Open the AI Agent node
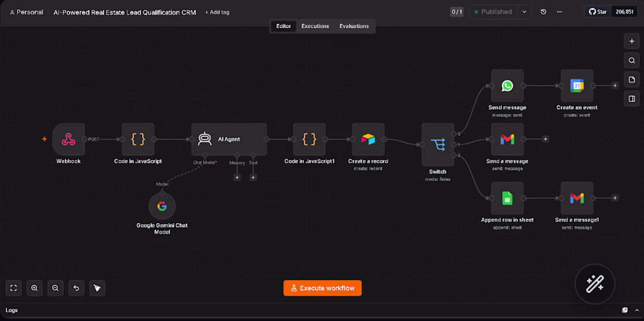The height and width of the screenshot is (321, 644). pyautogui.click(x=229, y=139)
